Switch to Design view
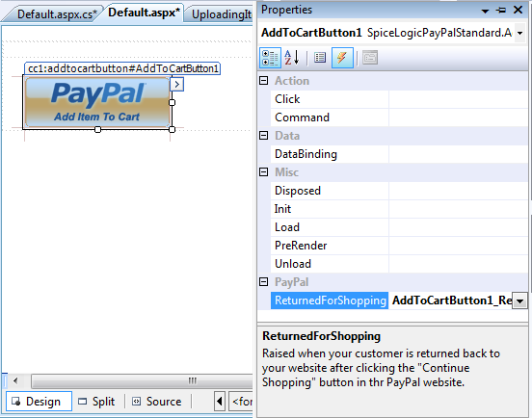532x418 pixels. click(39, 402)
